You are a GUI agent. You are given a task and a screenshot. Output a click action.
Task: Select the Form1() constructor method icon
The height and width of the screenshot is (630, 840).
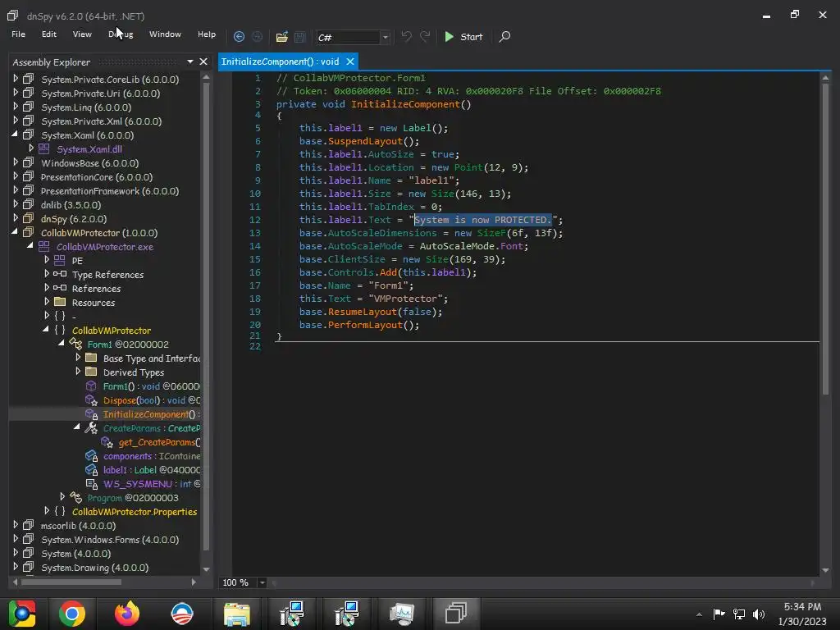91,386
